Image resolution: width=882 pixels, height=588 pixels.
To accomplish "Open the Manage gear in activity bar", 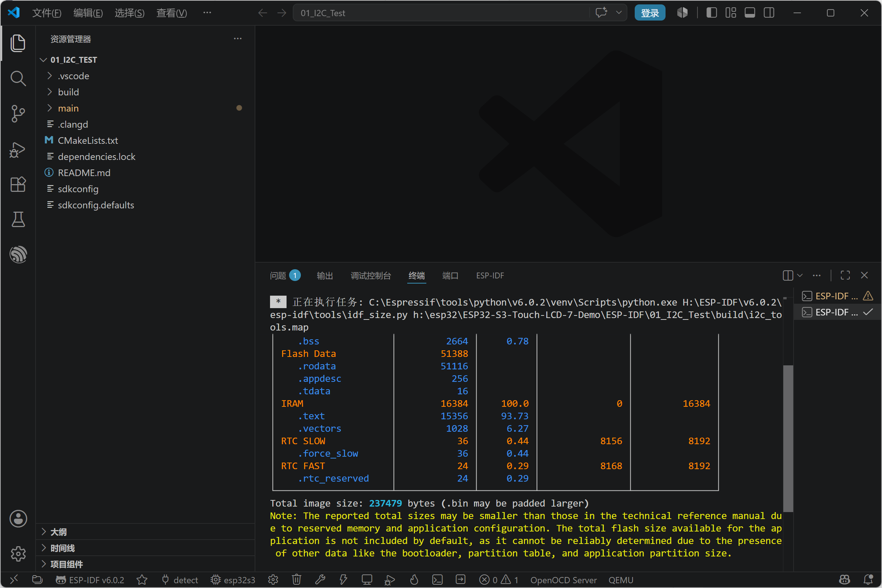I will coord(18,554).
